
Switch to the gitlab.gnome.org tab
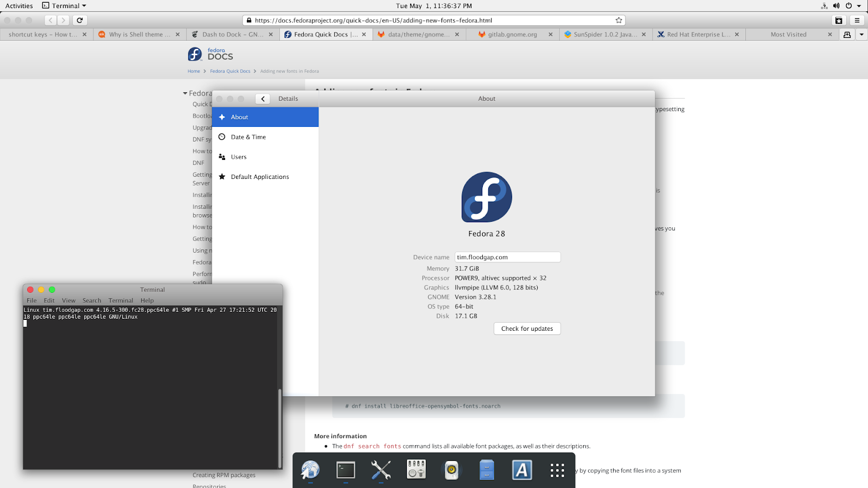tap(512, 34)
